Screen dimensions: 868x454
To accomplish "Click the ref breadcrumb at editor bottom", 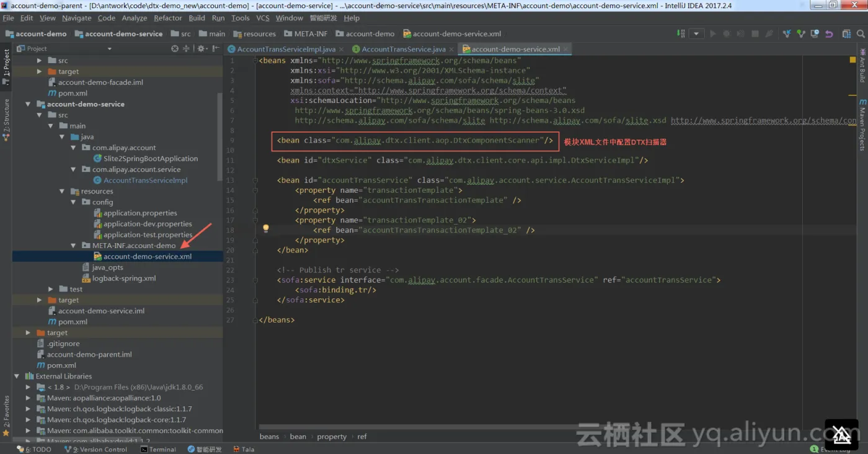I will click(362, 437).
